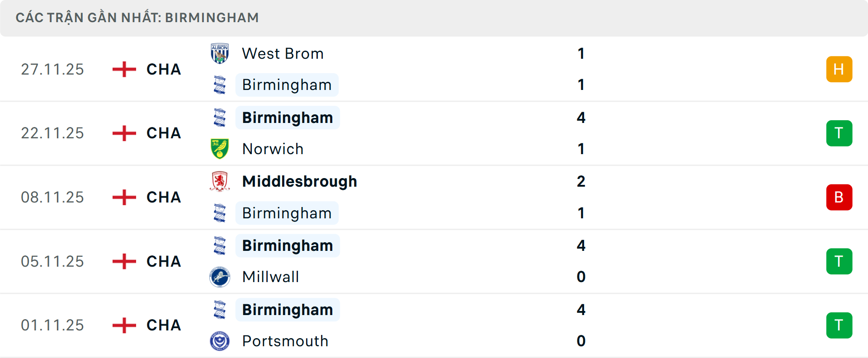Open the Middlesbrough club crest

tap(220, 181)
